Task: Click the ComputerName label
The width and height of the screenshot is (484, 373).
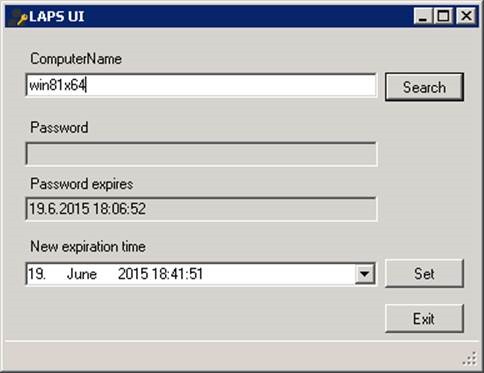Action: pos(76,59)
